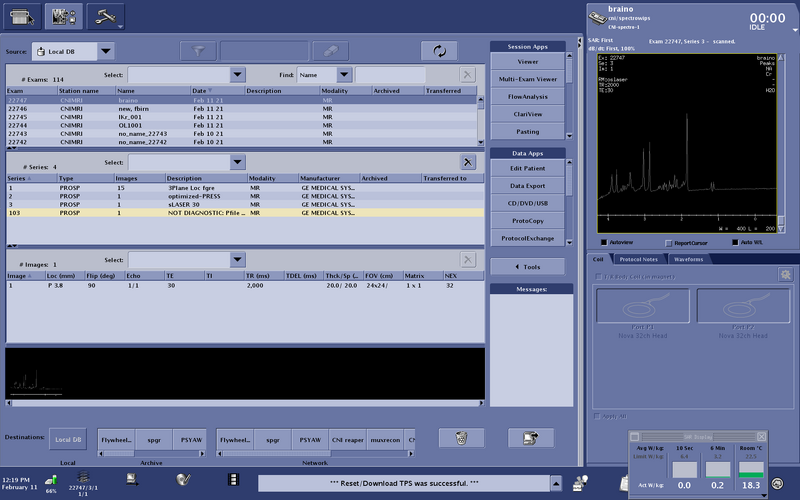Screen dimensions: 800x500
Task: Open the series Select dropdown
Action: click(x=237, y=162)
